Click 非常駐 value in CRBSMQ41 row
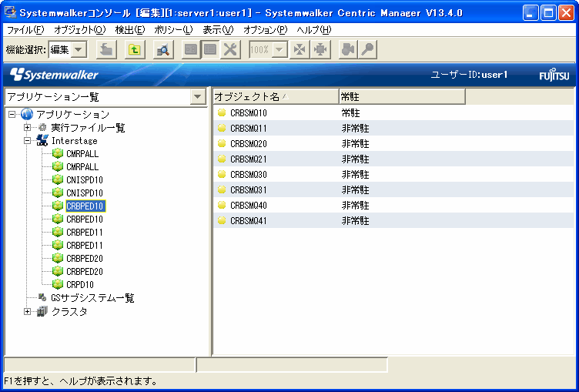This screenshot has height=392, width=579. point(355,221)
